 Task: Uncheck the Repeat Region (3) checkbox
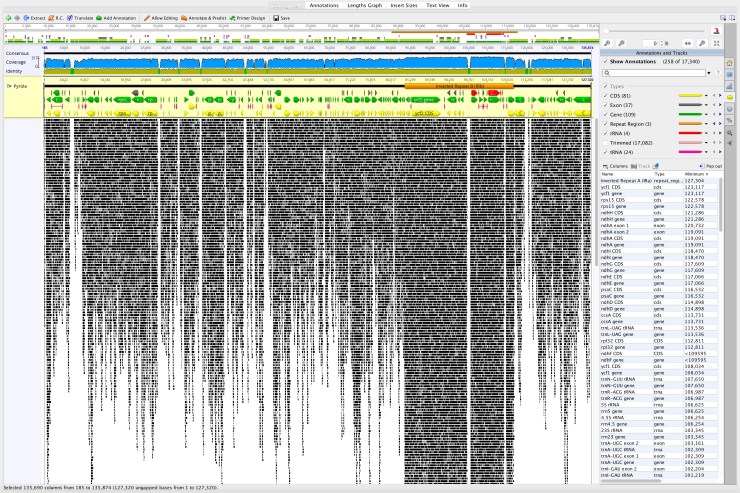pos(605,124)
